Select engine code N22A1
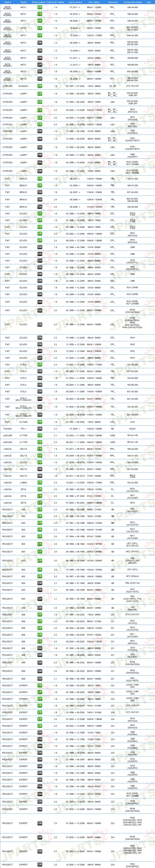Viewport: 155px width, 868px height. (132, 429)
